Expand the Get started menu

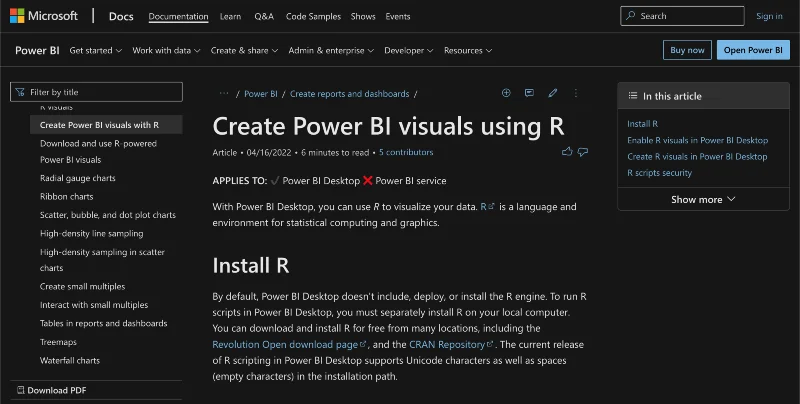click(95, 50)
